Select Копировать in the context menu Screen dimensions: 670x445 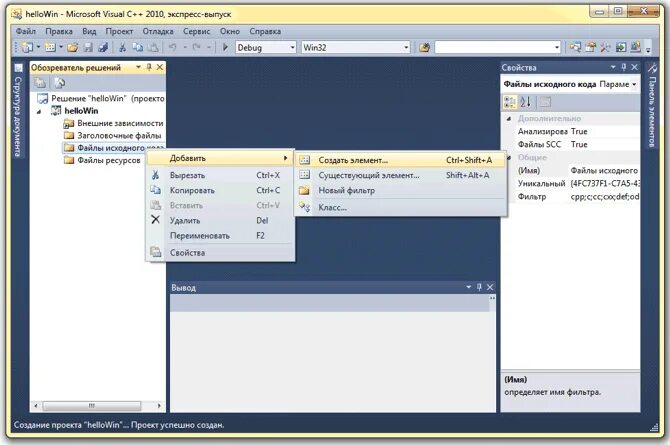[220, 191]
